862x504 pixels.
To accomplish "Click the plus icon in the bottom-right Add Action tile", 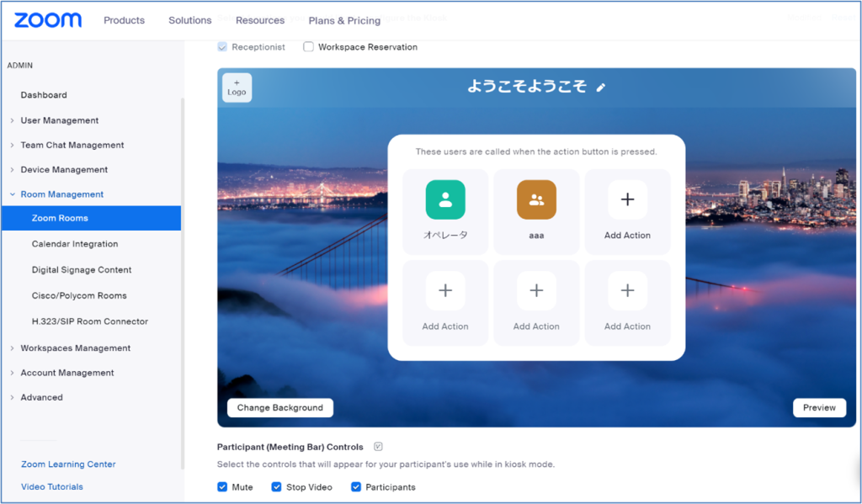I will click(627, 290).
